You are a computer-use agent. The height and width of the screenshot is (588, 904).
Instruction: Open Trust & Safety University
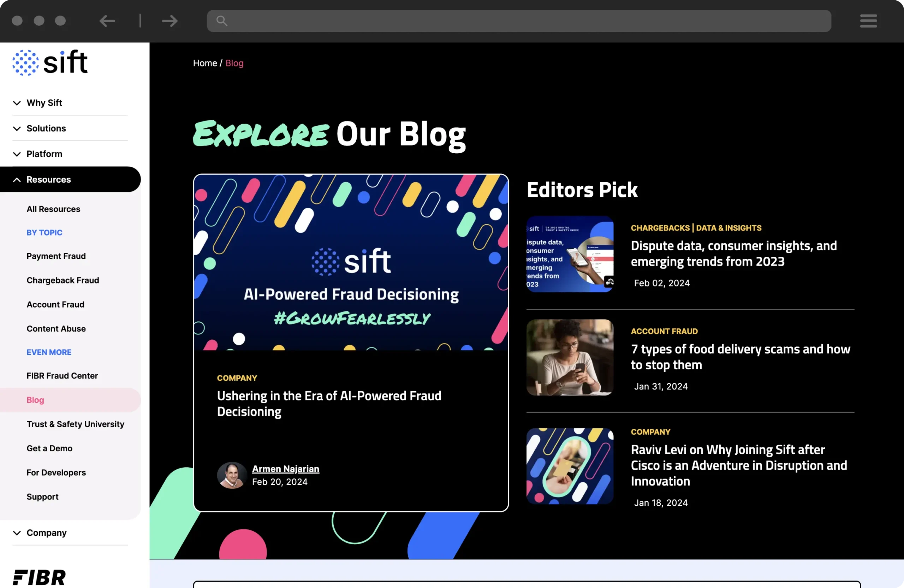(x=75, y=424)
